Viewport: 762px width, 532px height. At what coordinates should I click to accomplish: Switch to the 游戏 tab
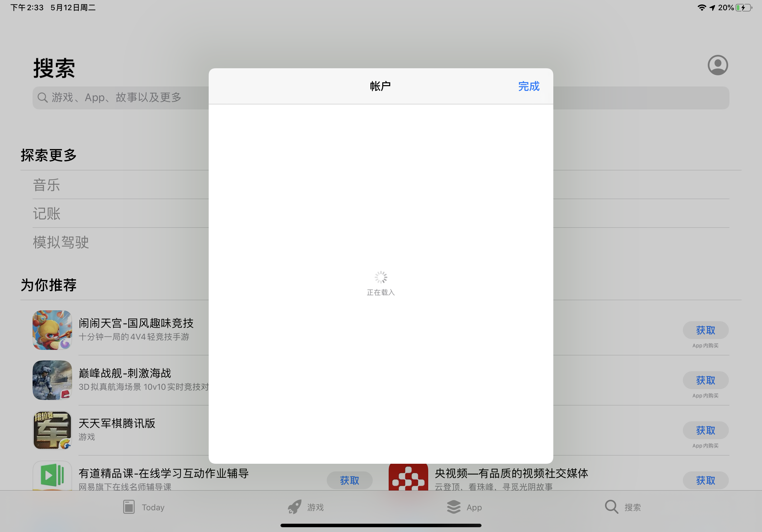(305, 507)
